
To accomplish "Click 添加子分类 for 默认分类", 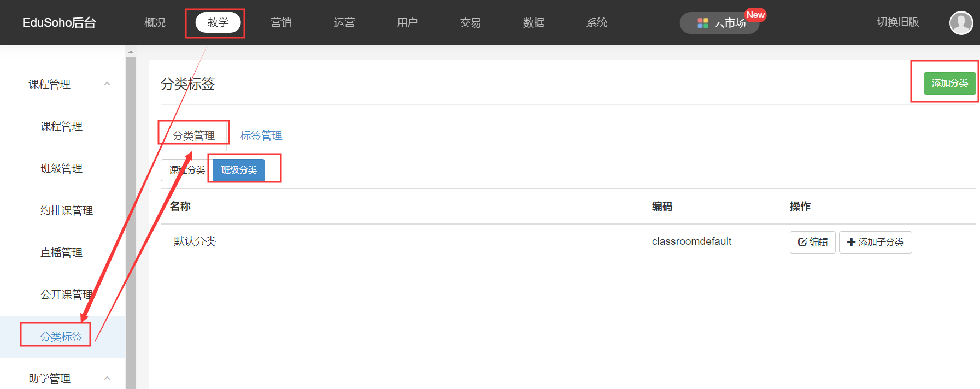I will (x=875, y=242).
